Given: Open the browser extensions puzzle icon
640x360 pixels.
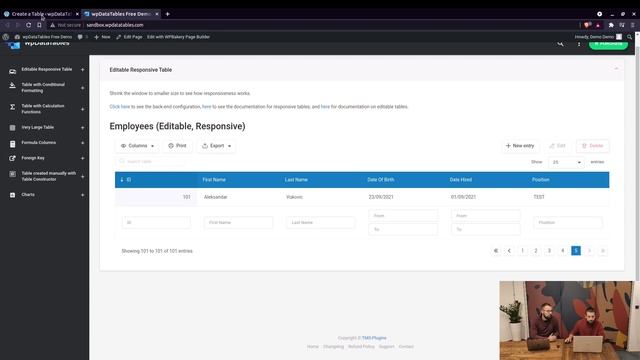Looking at the screenshot, I should click(611, 25).
